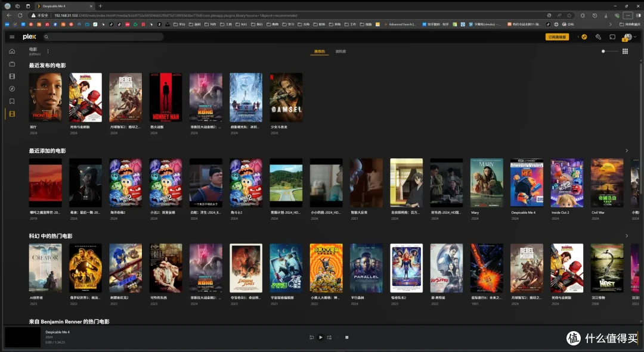This screenshot has height=352, width=644.
Task: Open Discover compass icon in sidebar
Action: pos(12,89)
